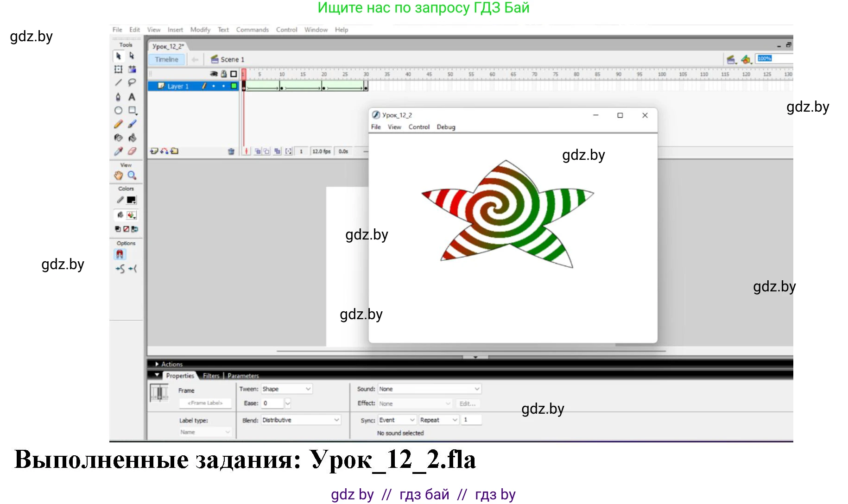
Task: Expand the Actions panel
Action: (157, 365)
